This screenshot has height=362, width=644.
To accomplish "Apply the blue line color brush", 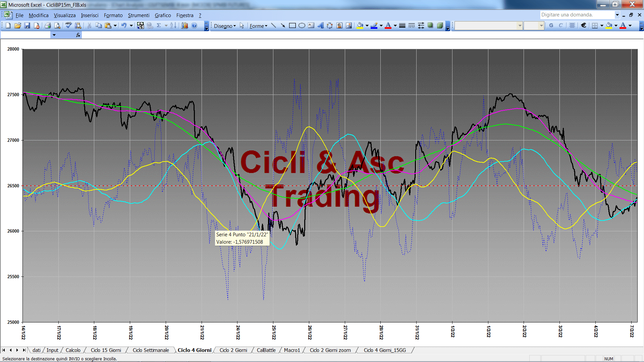I will point(374,25).
